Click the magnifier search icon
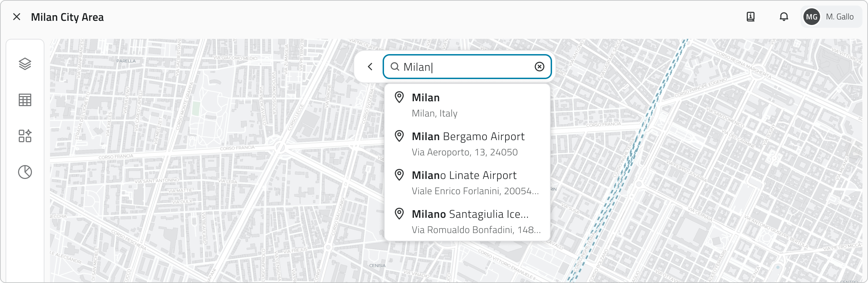Image resolution: width=868 pixels, height=283 pixels. tap(395, 67)
